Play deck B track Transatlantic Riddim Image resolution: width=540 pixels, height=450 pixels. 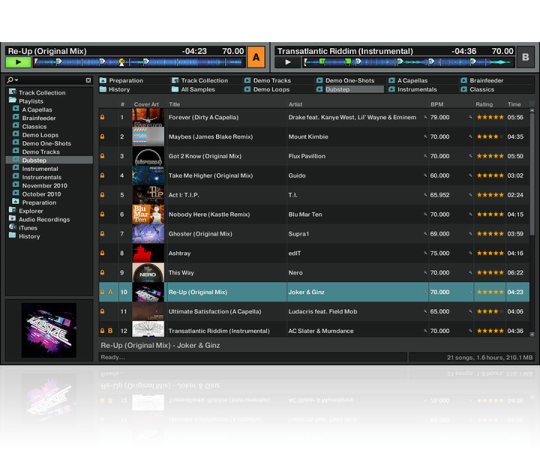click(x=288, y=62)
